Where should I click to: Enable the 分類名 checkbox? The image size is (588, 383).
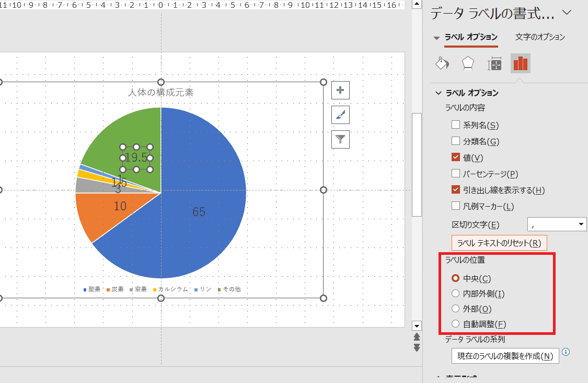(456, 141)
